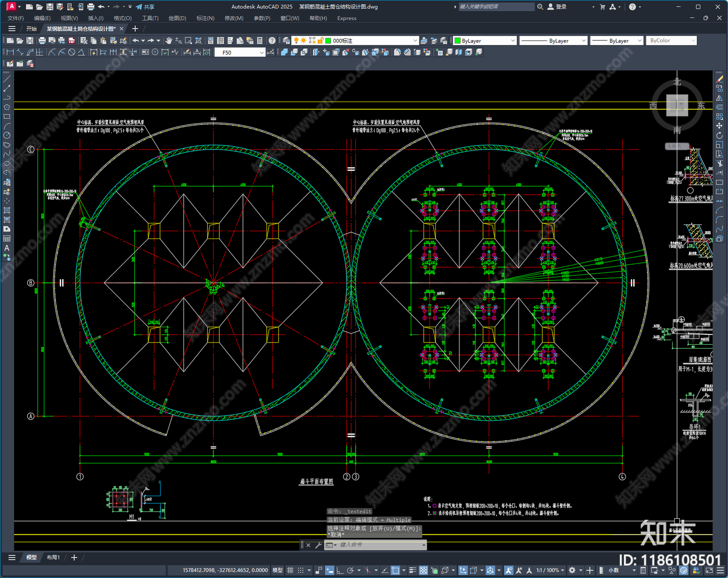Select the Diameter dimension tool
Image resolution: width=728 pixels, height=578 pixels.
[x=71, y=52]
